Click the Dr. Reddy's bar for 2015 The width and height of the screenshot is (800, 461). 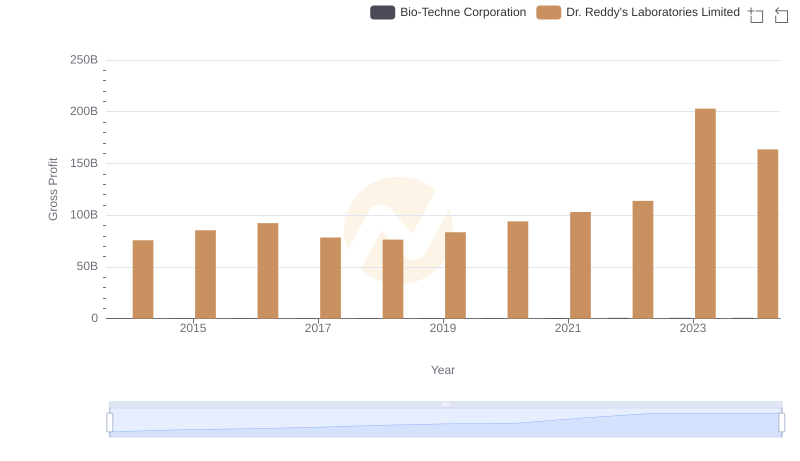(205, 274)
